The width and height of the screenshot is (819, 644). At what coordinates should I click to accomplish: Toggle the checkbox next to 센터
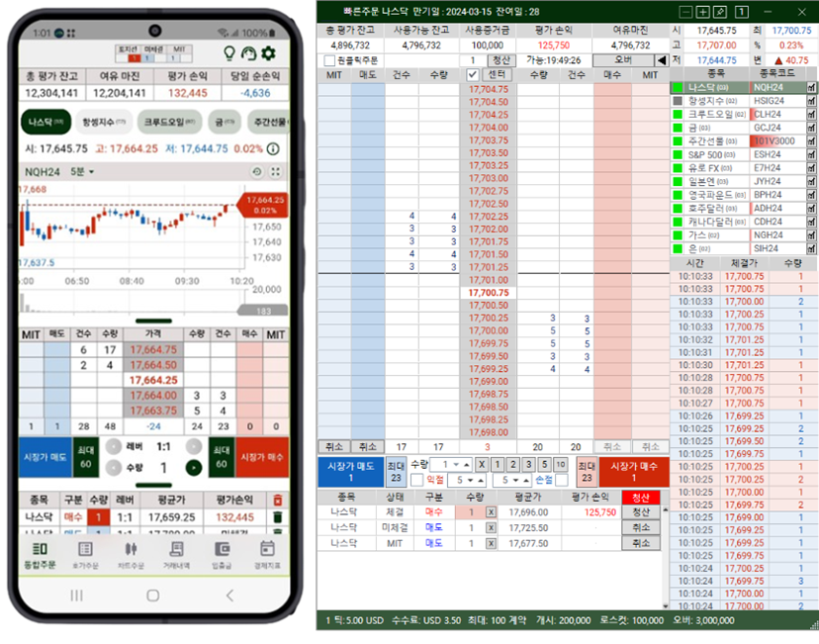(472, 74)
